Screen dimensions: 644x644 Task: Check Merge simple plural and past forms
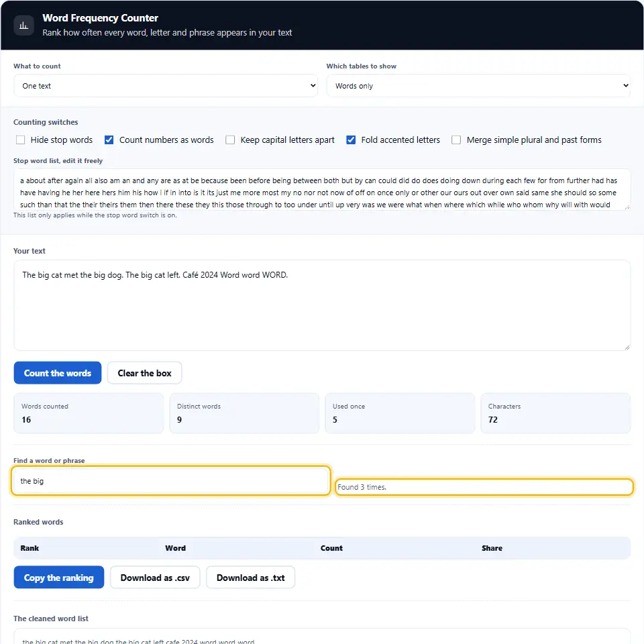click(x=456, y=140)
